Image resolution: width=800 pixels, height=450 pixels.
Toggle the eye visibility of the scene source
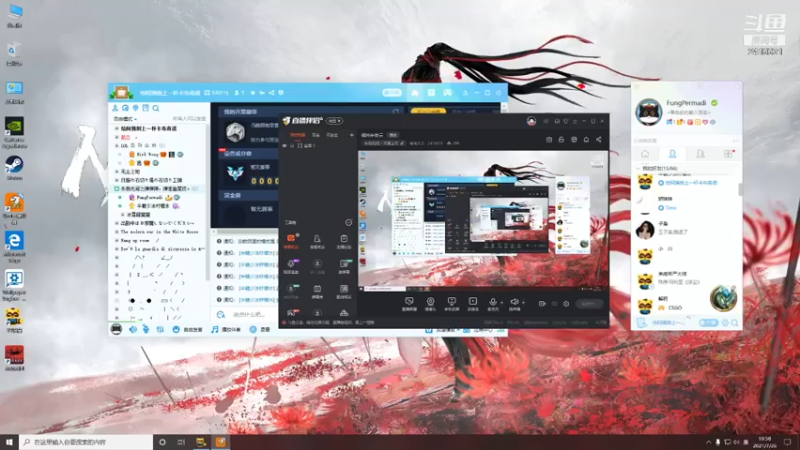click(285, 146)
